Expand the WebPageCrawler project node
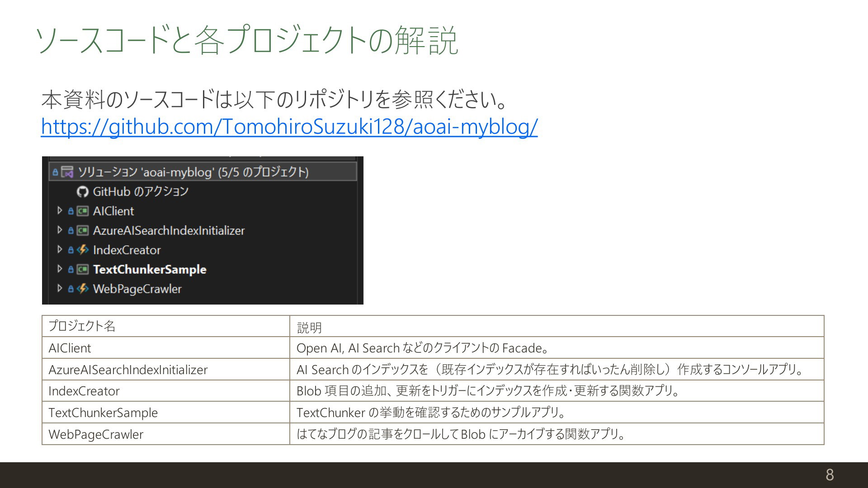868x488 pixels. click(59, 288)
